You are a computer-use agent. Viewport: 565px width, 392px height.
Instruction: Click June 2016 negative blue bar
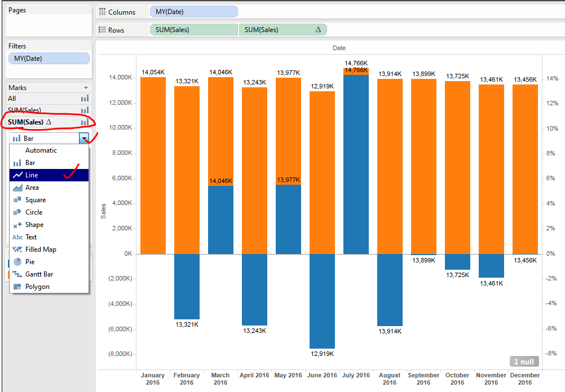322,301
